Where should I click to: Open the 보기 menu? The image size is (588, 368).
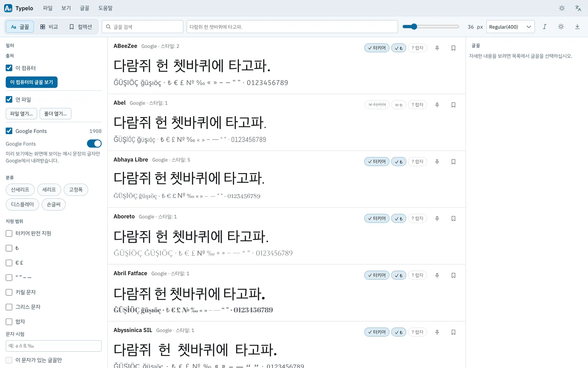coord(66,8)
